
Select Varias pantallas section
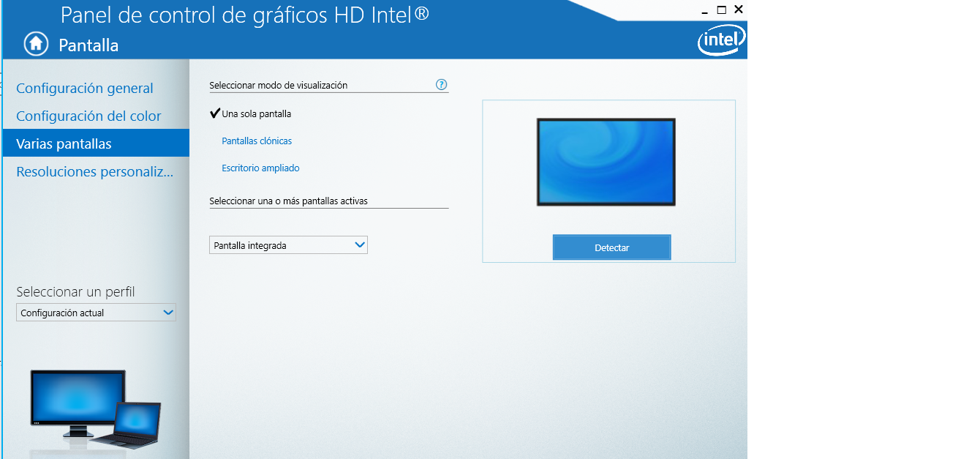pos(96,143)
